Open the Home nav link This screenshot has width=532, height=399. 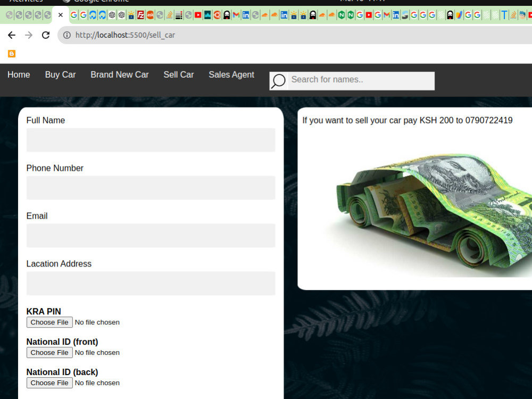[19, 74]
